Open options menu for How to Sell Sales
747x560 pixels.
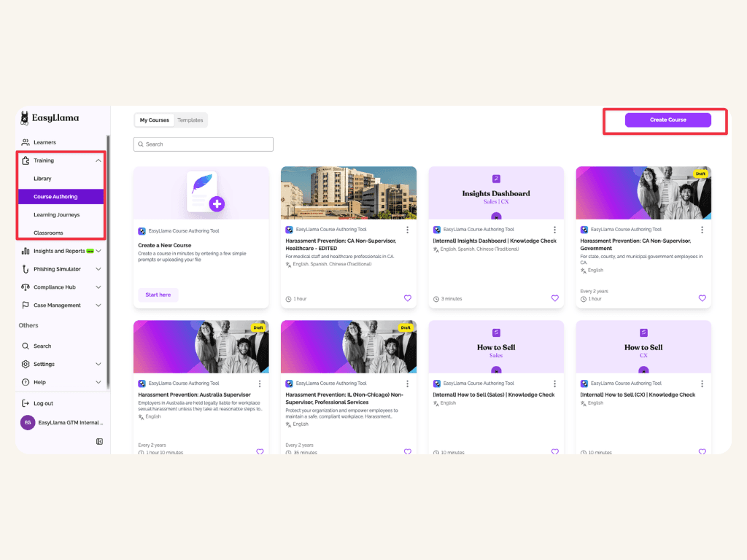pyautogui.click(x=554, y=384)
